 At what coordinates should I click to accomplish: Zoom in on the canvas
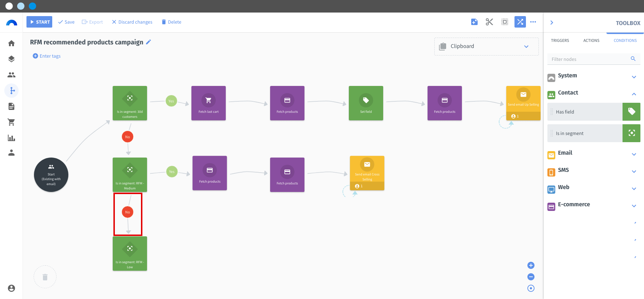point(531,265)
